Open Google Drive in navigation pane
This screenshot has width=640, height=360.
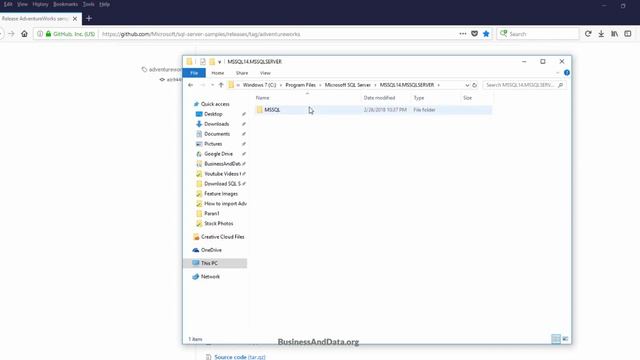218,154
